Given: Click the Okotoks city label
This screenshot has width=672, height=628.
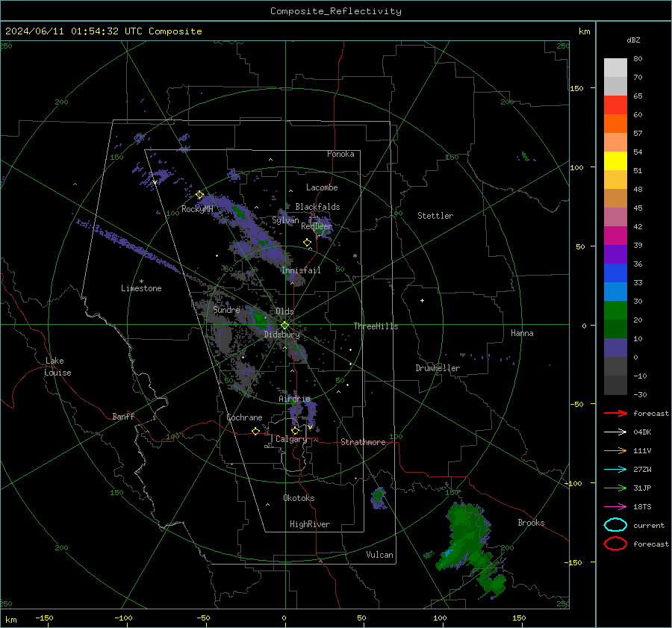Looking at the screenshot, I should tap(299, 498).
